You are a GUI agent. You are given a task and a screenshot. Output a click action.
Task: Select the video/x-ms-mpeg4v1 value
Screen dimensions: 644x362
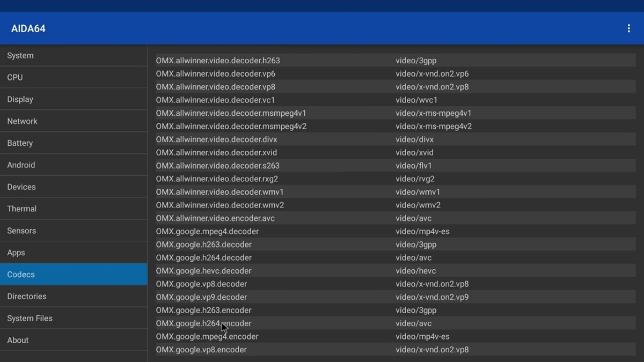(434, 113)
